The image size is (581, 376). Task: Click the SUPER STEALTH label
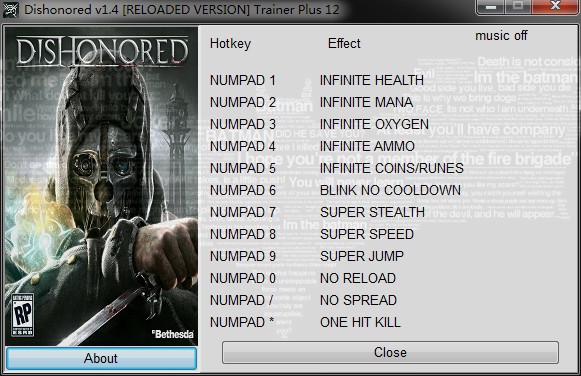[x=372, y=212]
